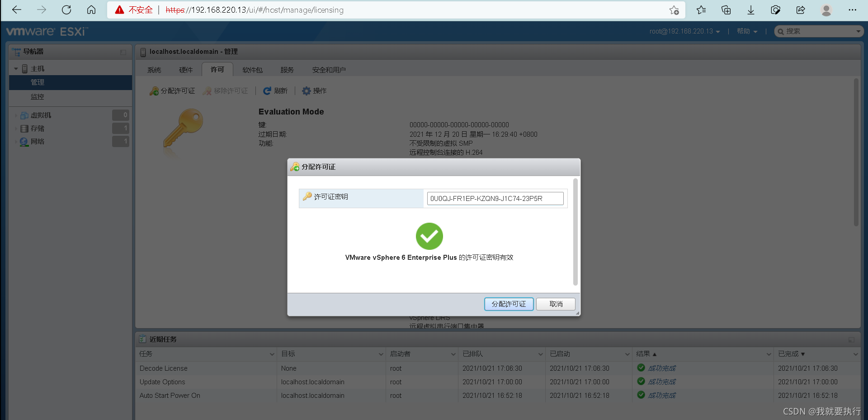Click the host icon next to 主机
This screenshot has width=868, height=420.
(25, 69)
